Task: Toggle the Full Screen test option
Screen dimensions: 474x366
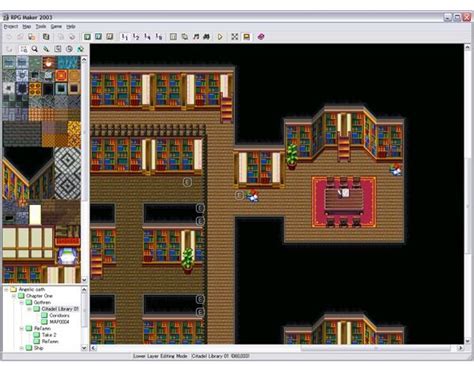Action: (x=235, y=37)
